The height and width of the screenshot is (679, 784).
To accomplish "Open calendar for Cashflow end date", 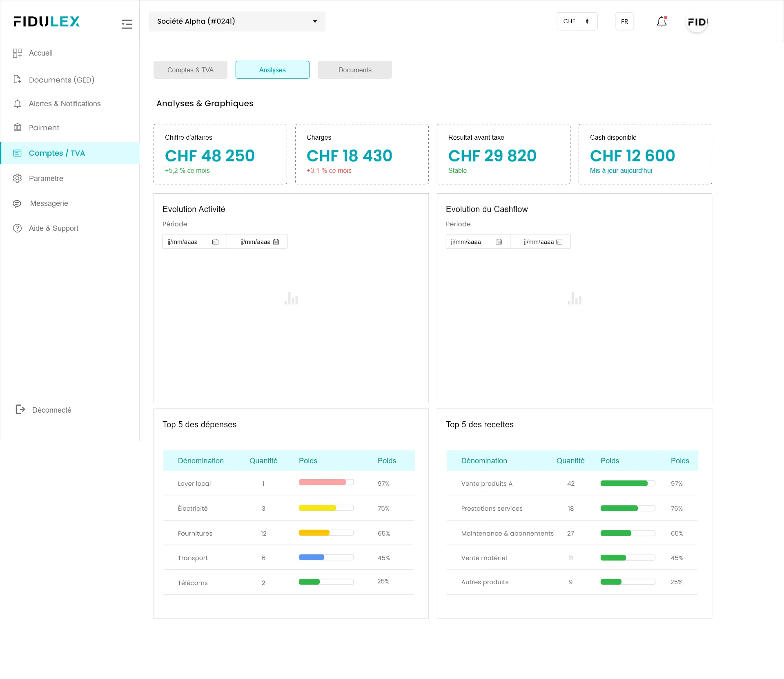I will pos(559,242).
